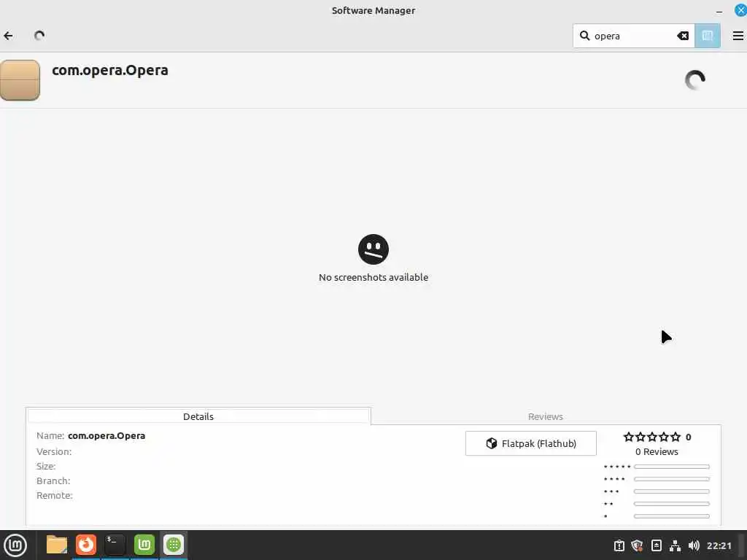Toggle search in descriptions button
747x560 pixels.
707,36
